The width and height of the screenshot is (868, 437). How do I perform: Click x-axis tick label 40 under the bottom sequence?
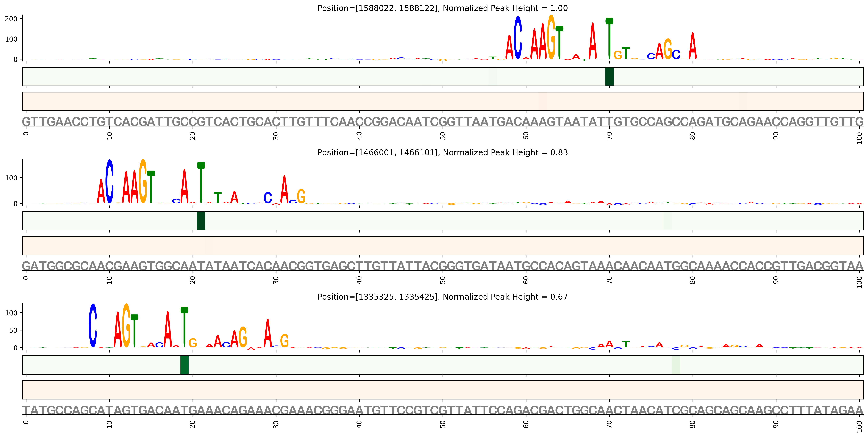click(x=359, y=425)
